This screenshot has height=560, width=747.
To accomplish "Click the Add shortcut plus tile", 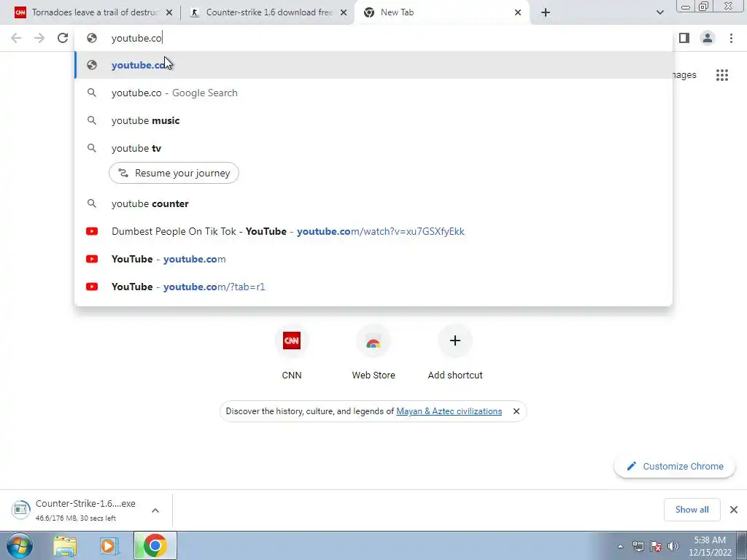I will point(455,352).
